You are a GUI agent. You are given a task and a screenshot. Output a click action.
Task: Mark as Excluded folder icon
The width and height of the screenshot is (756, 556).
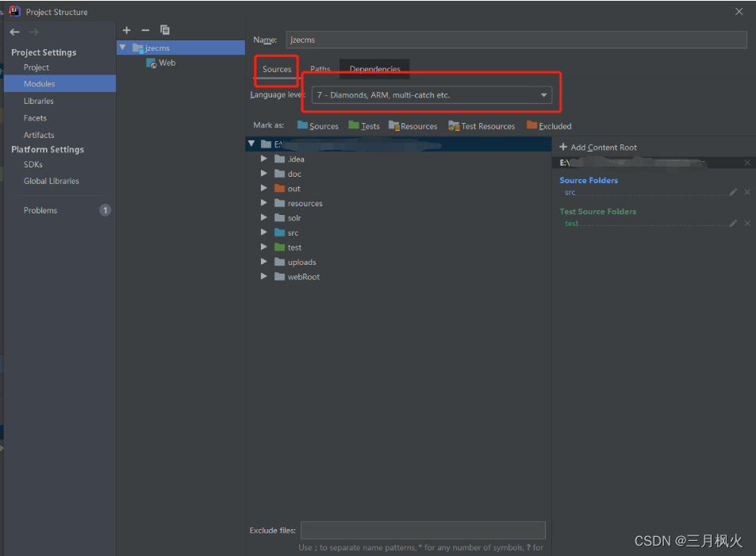coord(549,126)
